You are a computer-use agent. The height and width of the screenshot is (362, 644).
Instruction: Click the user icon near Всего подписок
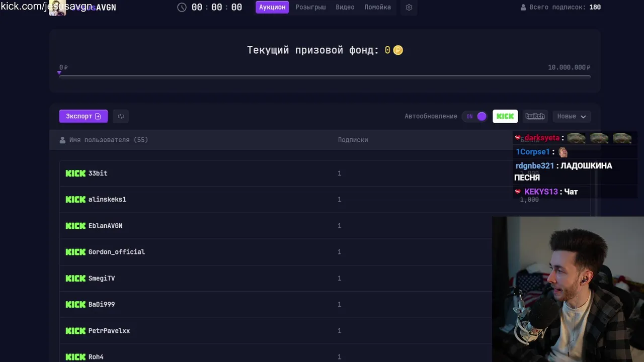pos(523,8)
